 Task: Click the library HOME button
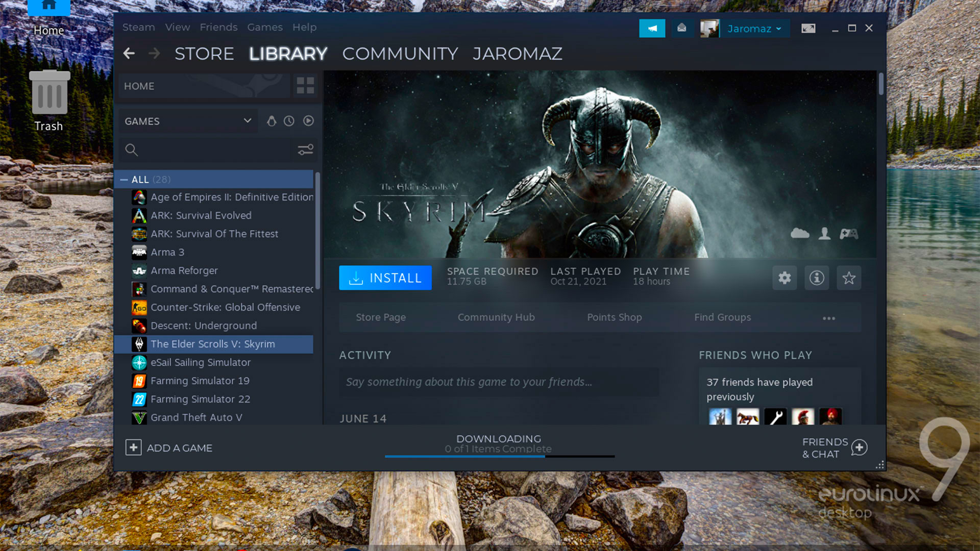point(204,86)
